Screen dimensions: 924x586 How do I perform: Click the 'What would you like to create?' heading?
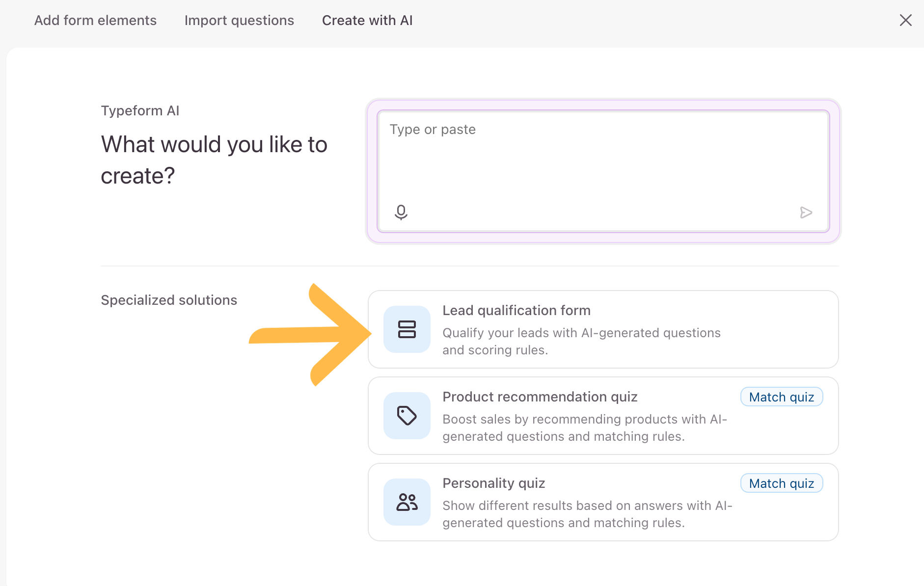214,160
